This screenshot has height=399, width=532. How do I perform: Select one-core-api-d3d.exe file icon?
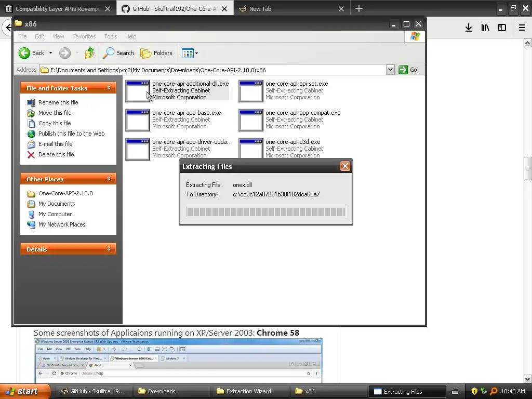pos(251,148)
